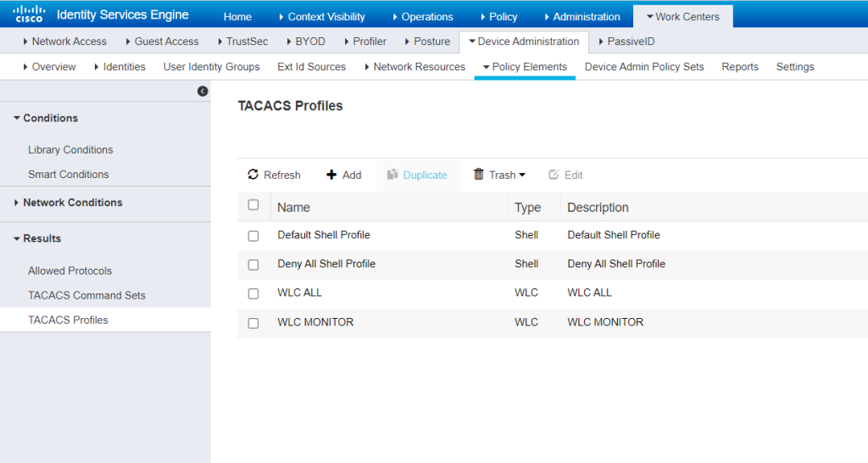Click the Edit pencil icon
Image resolution: width=868 pixels, height=463 pixels.
[x=554, y=175]
